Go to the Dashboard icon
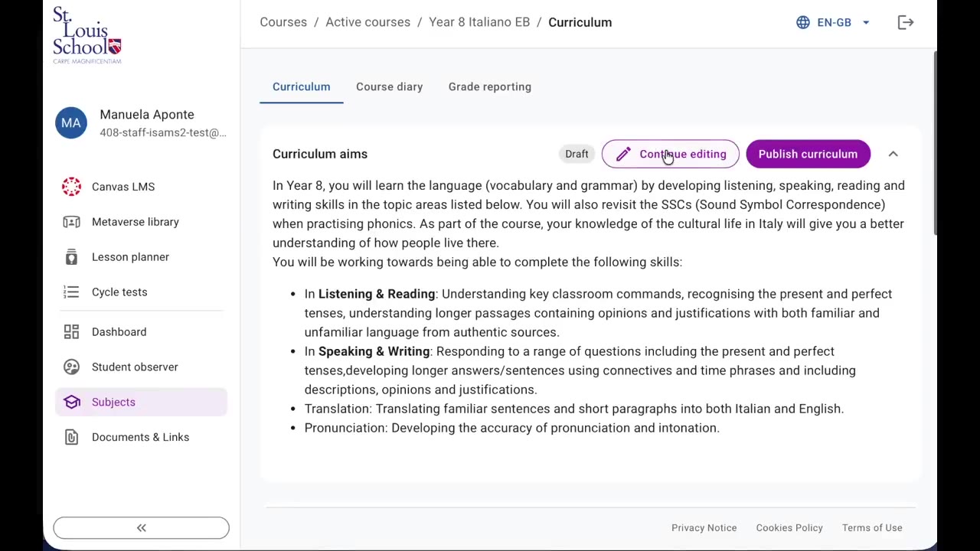The image size is (980, 551). (x=71, y=332)
